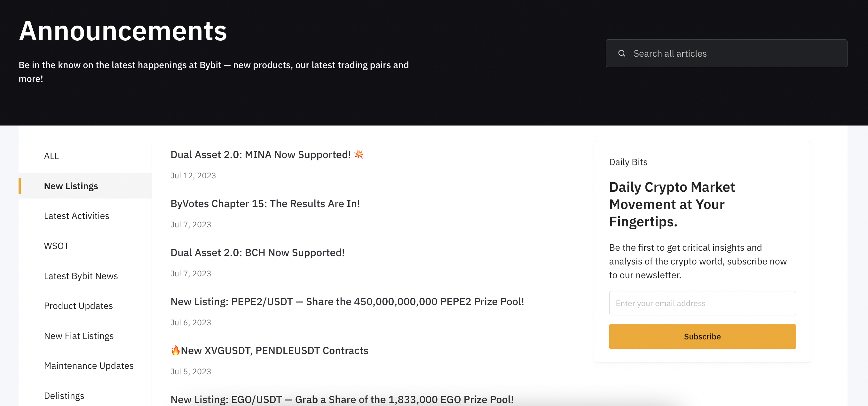Screen dimensions: 868x406
Task: Click the newsletter subscription icon
Action: click(x=702, y=336)
